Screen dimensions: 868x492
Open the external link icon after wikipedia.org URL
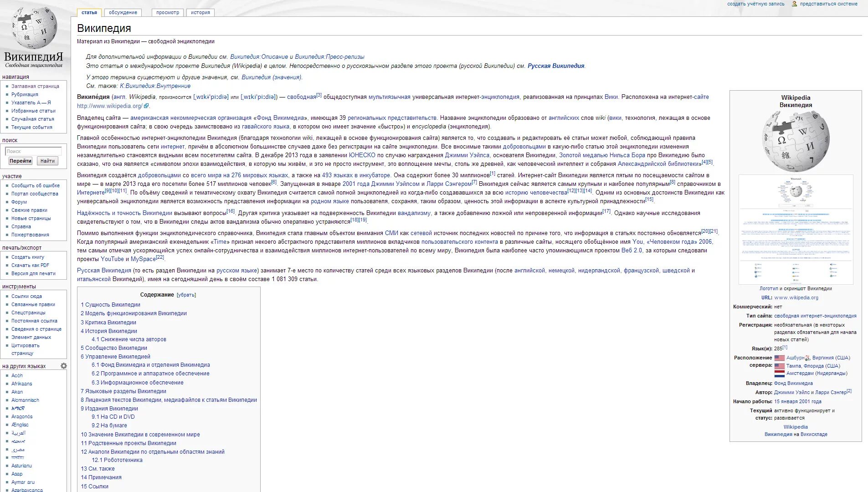click(146, 106)
